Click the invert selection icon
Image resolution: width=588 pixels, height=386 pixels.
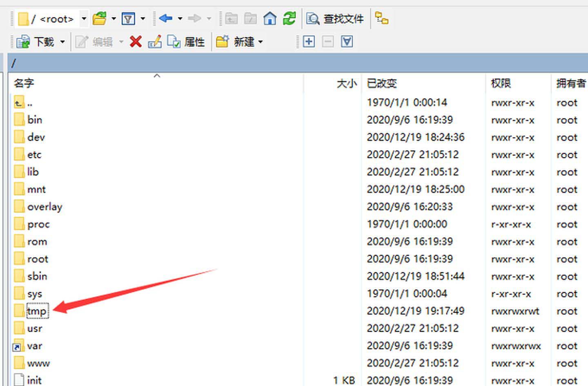(347, 42)
